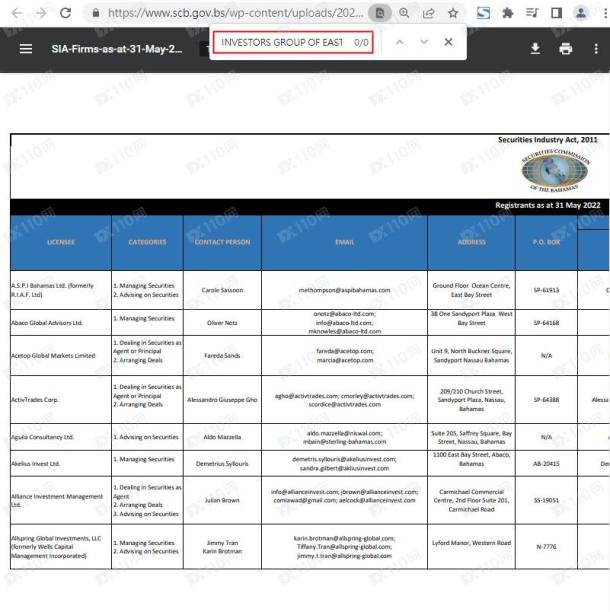Click address 'Ground Floor Ocean Centre, East Bay Street'
Viewport: 610px width, 612px height.
471,290
